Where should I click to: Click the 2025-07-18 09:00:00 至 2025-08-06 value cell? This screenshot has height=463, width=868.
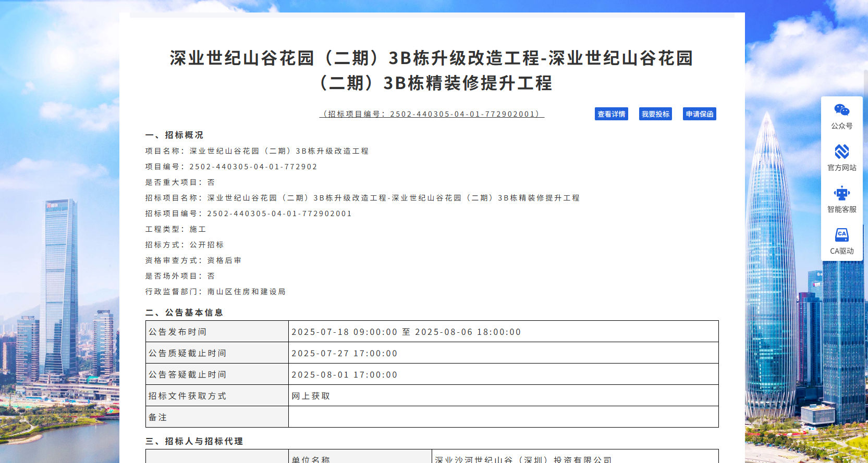(x=504, y=332)
